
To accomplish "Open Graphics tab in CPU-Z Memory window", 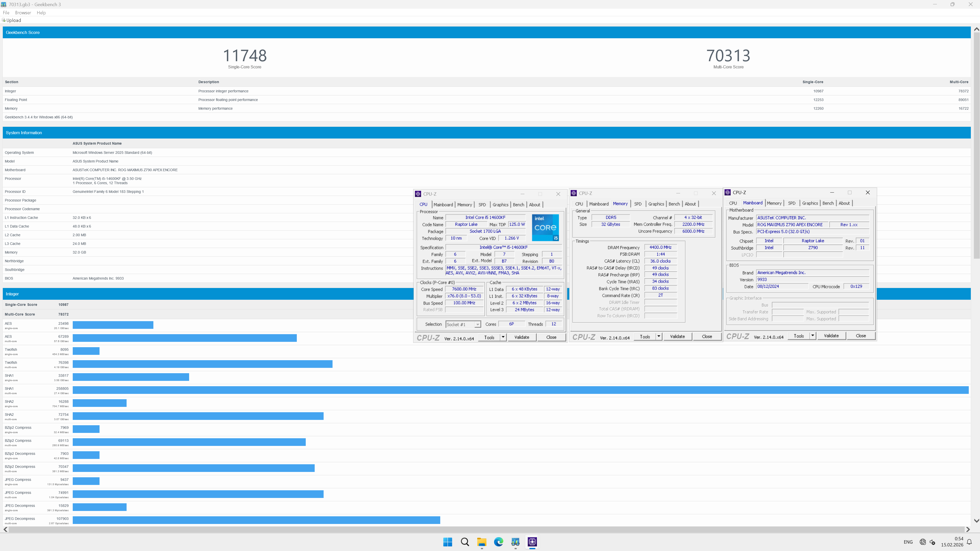I will coord(656,204).
